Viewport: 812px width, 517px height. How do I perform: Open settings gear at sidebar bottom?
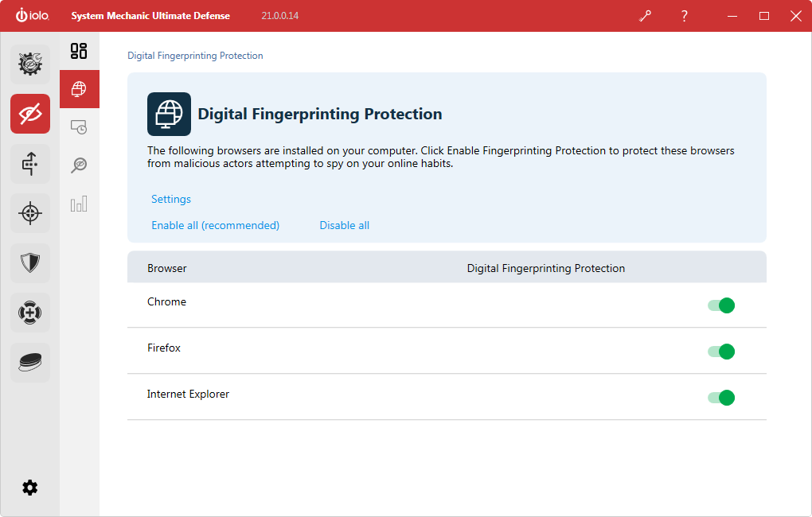click(30, 488)
